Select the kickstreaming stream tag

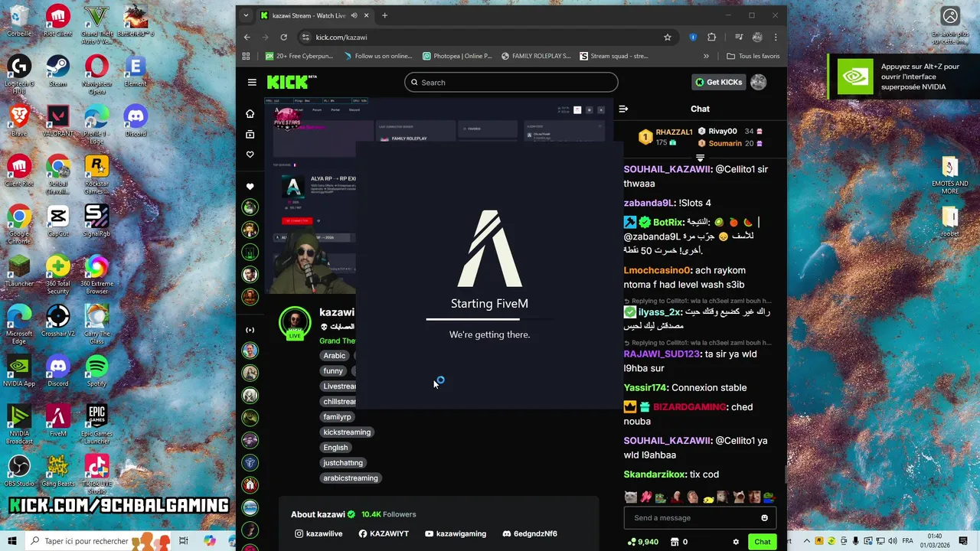(347, 432)
